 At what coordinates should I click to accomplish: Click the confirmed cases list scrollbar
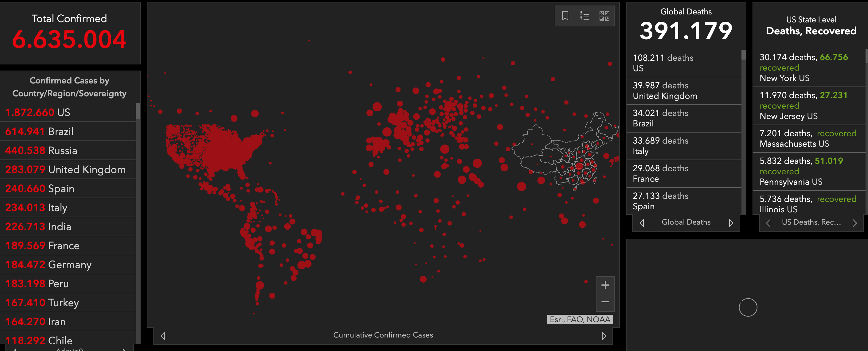click(x=138, y=111)
